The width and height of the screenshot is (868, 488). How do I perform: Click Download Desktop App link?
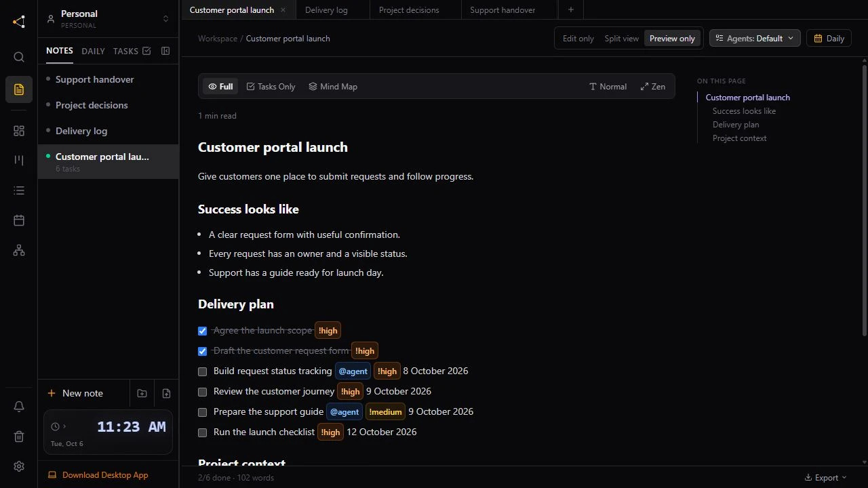click(x=98, y=475)
